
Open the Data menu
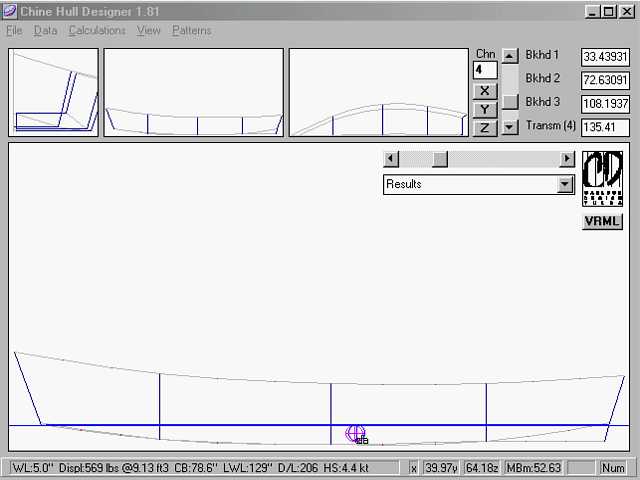click(45, 31)
